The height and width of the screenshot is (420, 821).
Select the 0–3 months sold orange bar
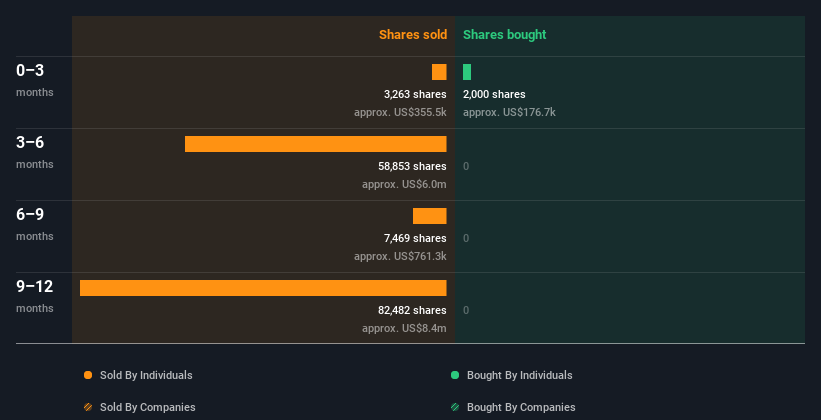click(x=439, y=72)
